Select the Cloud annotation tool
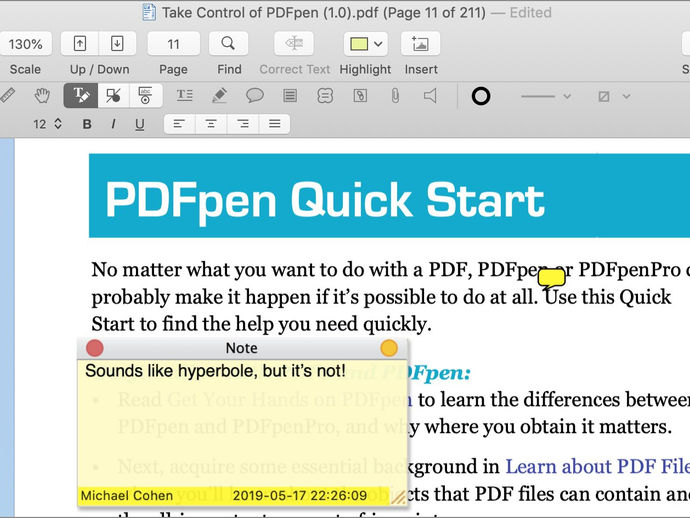The image size is (690, 518). tap(325, 96)
